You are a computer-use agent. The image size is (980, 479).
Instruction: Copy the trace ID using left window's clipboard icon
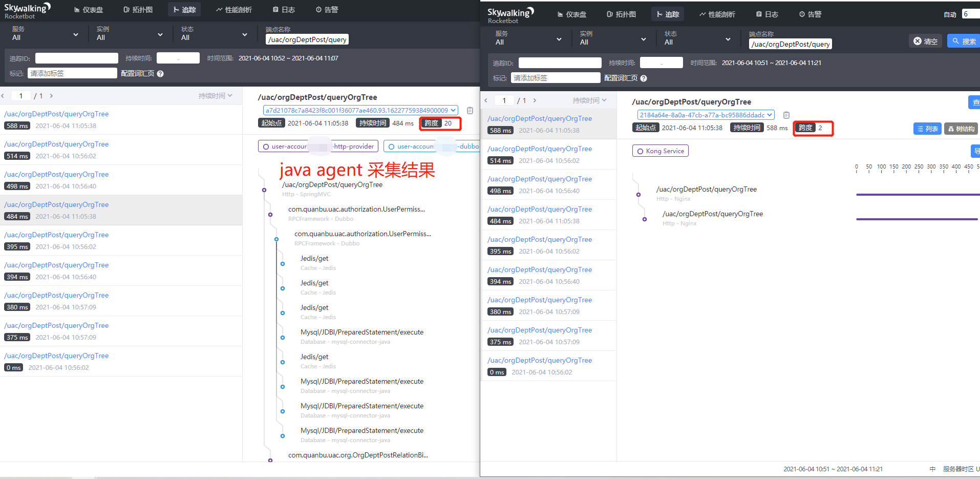point(470,111)
